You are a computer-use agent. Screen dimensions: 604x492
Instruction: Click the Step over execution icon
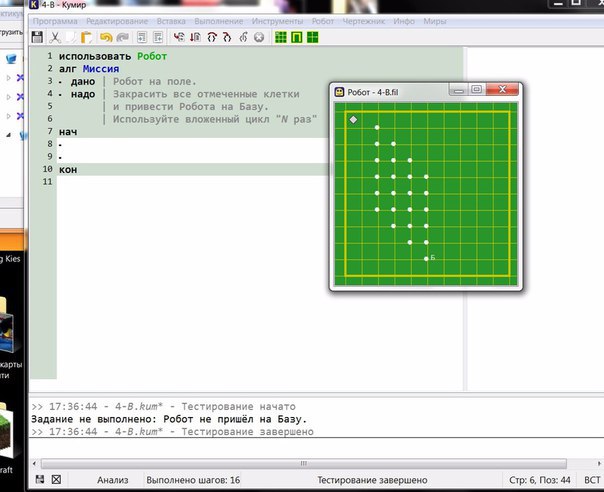211,38
